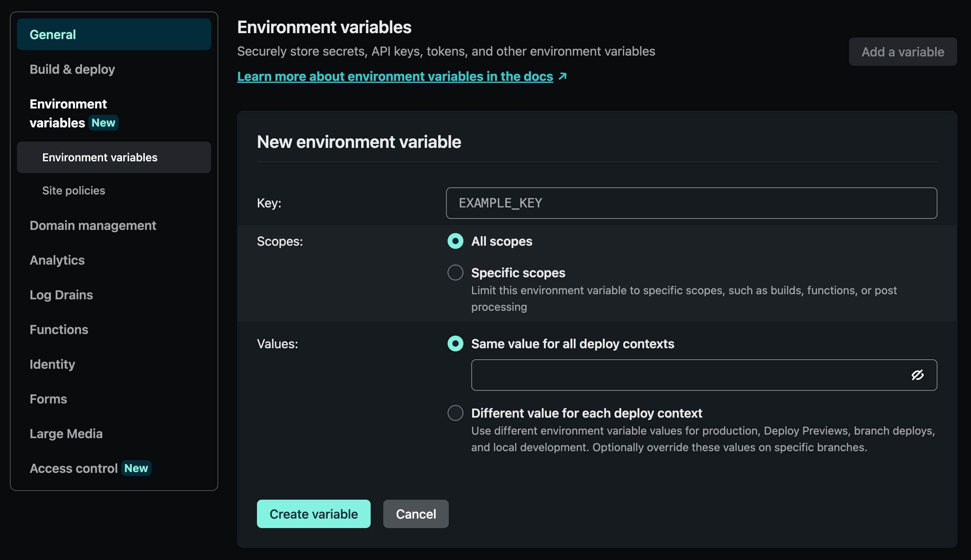The height and width of the screenshot is (560, 971).
Task: Open Environment variables sub-item
Action: (x=100, y=157)
